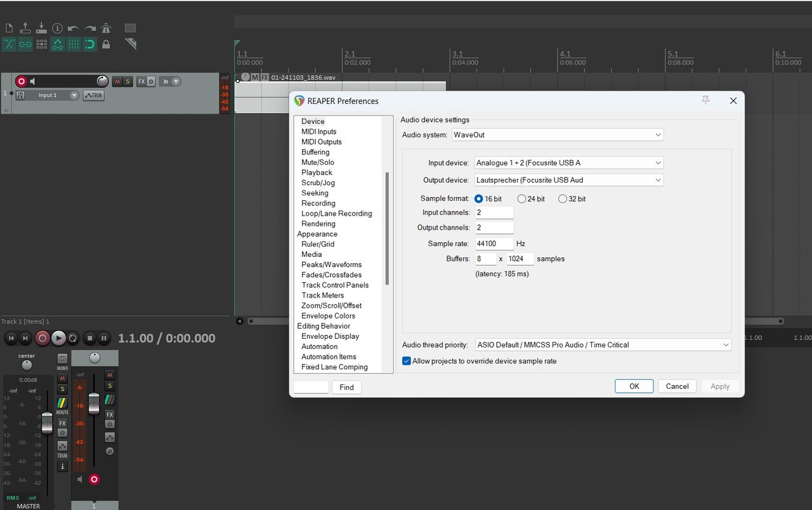Click the Open Project upload-arrow icon
Image resolution: width=812 pixels, height=510 pixels.
25,28
